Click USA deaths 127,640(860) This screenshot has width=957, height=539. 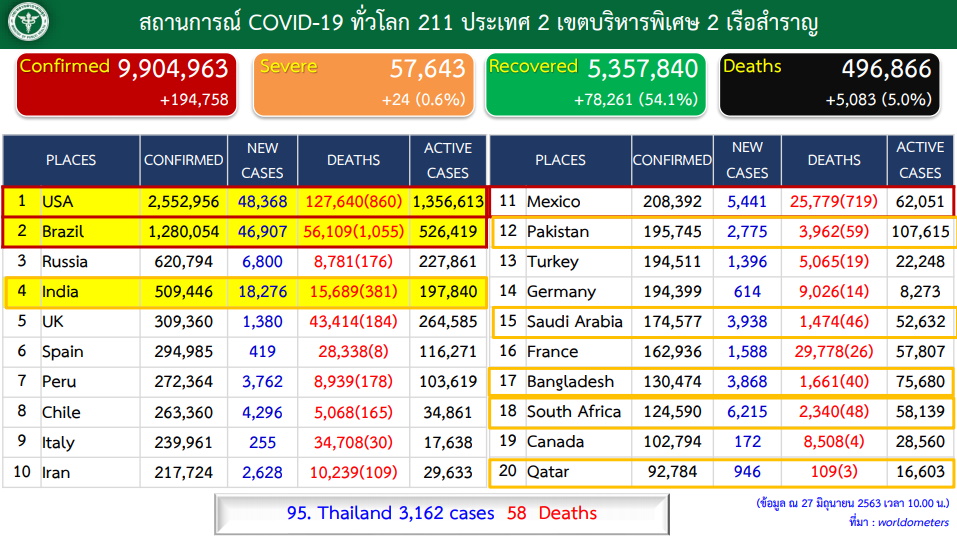coord(353,201)
